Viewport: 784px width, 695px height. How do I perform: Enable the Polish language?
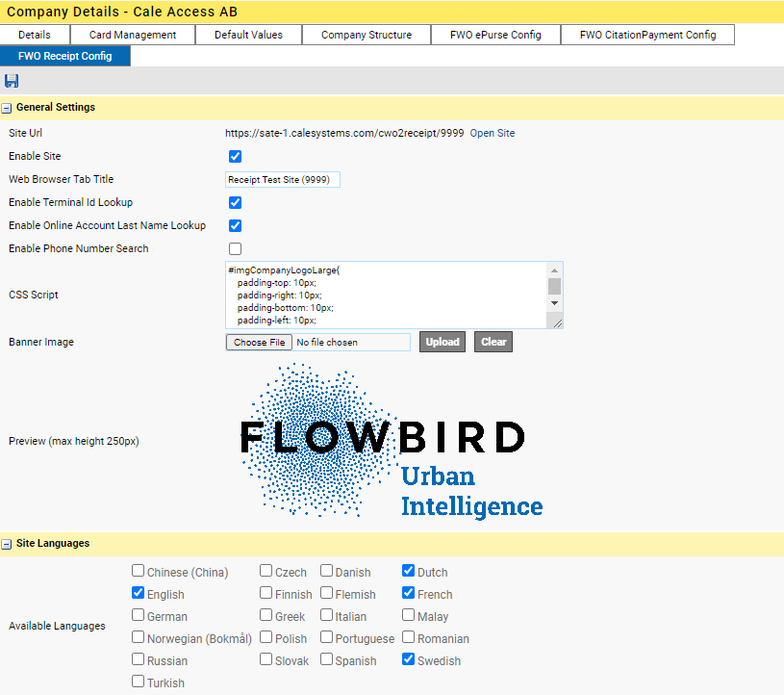click(x=266, y=637)
